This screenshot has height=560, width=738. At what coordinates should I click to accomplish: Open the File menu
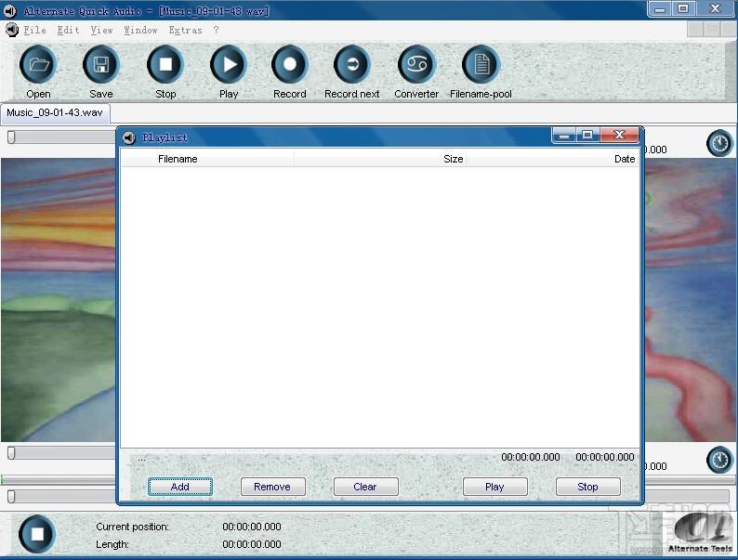tap(34, 30)
